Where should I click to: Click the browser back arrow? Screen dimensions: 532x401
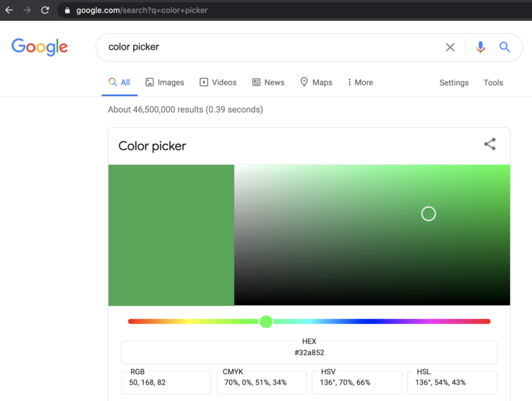pyautogui.click(x=9, y=10)
